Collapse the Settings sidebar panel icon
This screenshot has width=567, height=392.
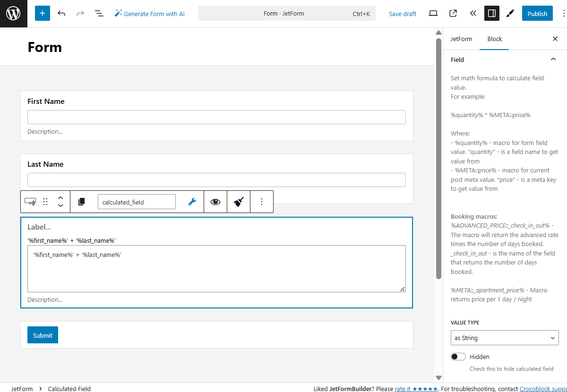pos(491,13)
